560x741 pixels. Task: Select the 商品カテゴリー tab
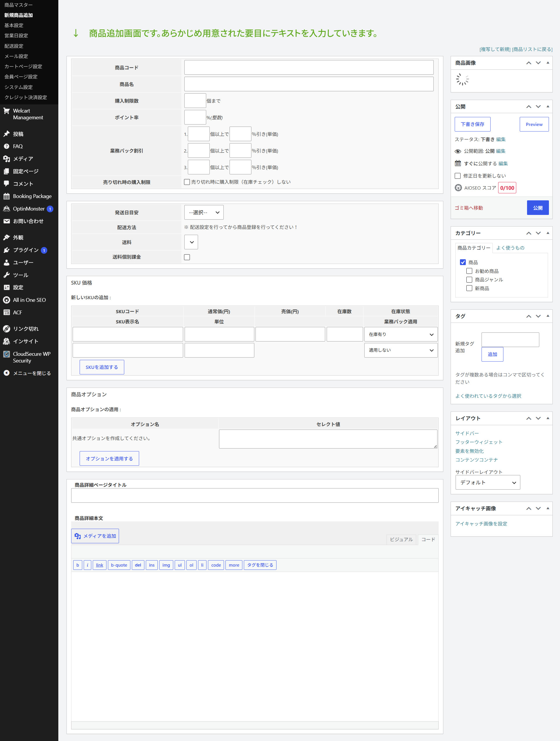(474, 248)
